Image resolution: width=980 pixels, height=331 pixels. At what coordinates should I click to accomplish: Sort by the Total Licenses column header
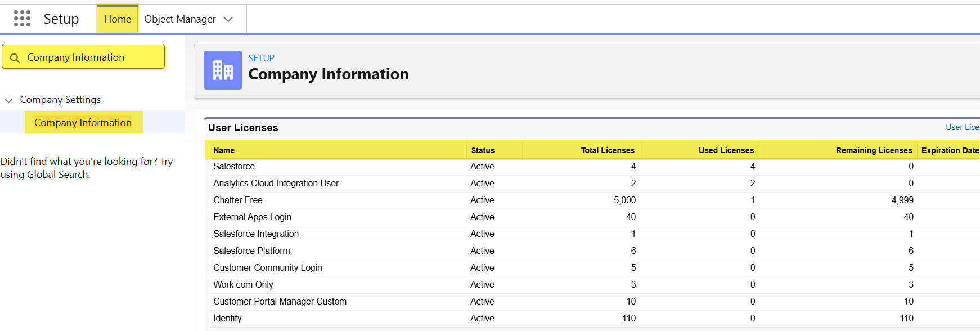[x=608, y=150]
